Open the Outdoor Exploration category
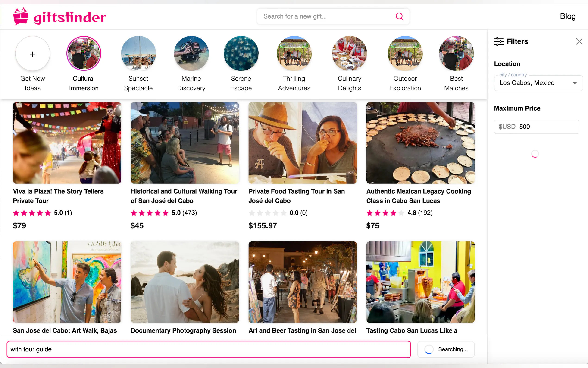Image resolution: width=588 pixels, height=368 pixels. coord(405,54)
